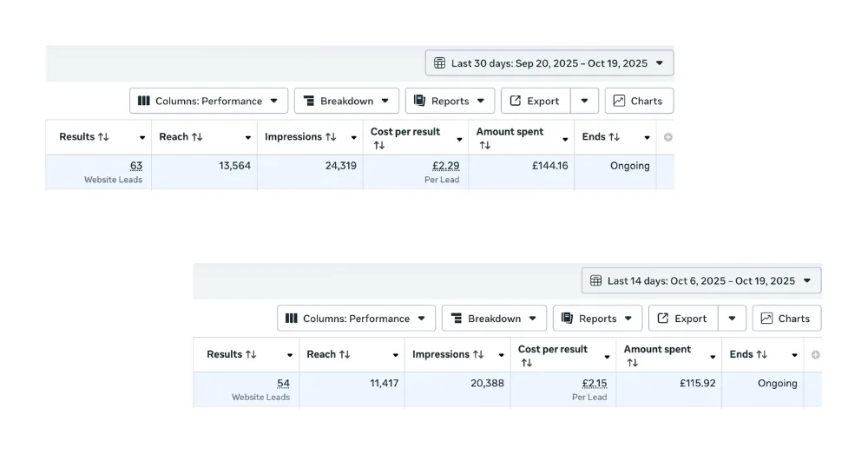Open Charts in the lower toolbar
The image size is (868, 454).
(786, 319)
